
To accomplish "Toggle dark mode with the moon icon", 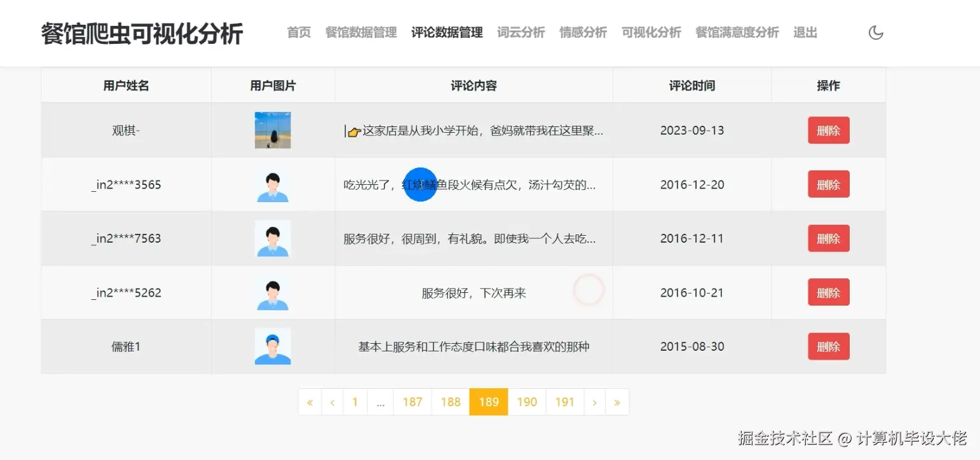I will (x=876, y=32).
